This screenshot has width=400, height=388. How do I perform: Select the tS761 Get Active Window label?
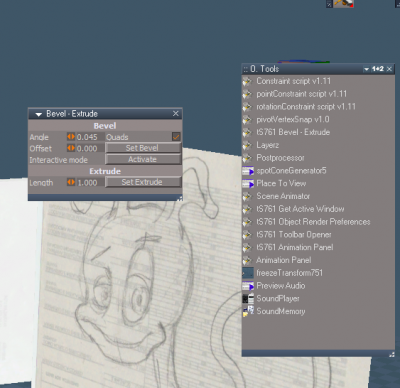click(x=300, y=209)
